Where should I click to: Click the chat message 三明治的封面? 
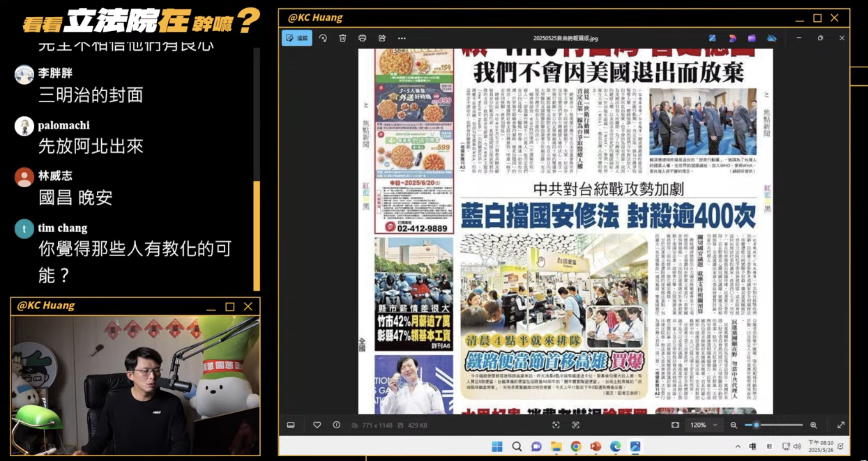(x=91, y=95)
